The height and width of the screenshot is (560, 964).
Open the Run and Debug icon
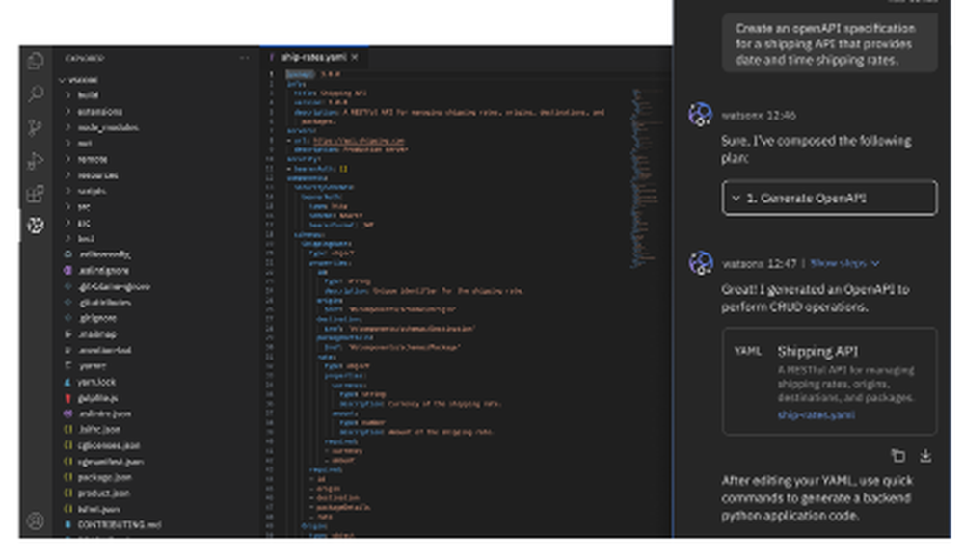pyautogui.click(x=36, y=160)
